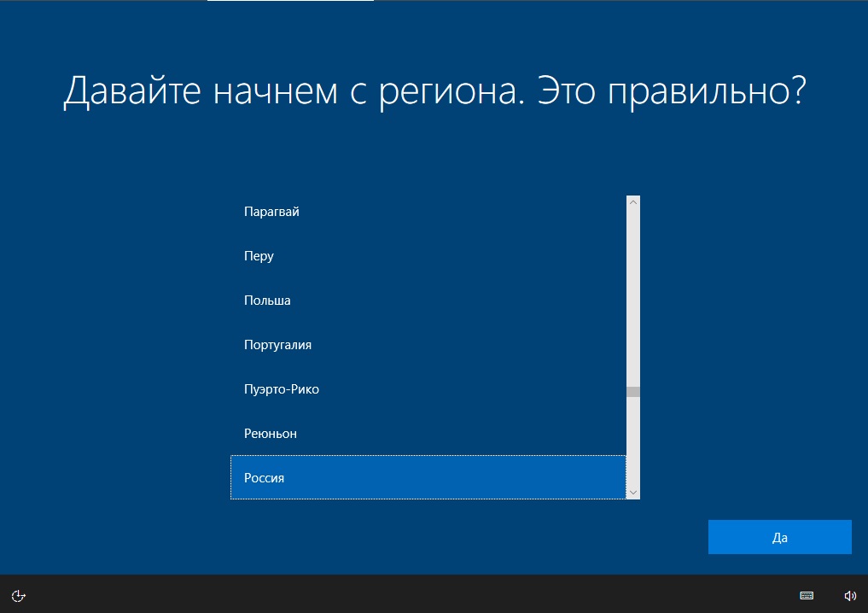The width and height of the screenshot is (868, 613).
Task: Open the Ease of Access icon
Action: tap(20, 595)
